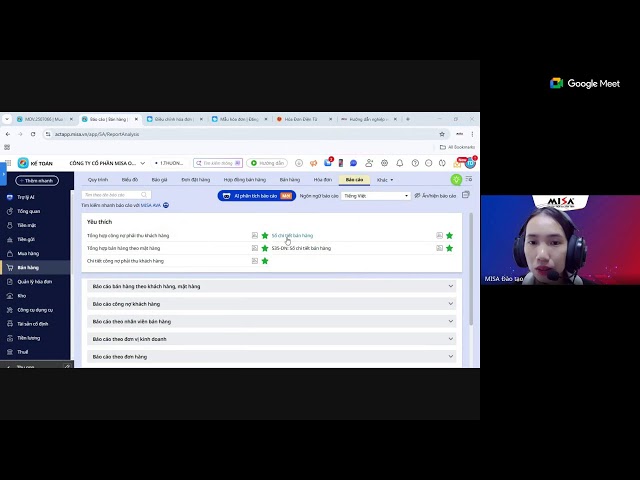Toggle Ẩn/hiện báo cáo visibility option
Image resolution: width=640 pixels, height=480 pixels.
440,196
